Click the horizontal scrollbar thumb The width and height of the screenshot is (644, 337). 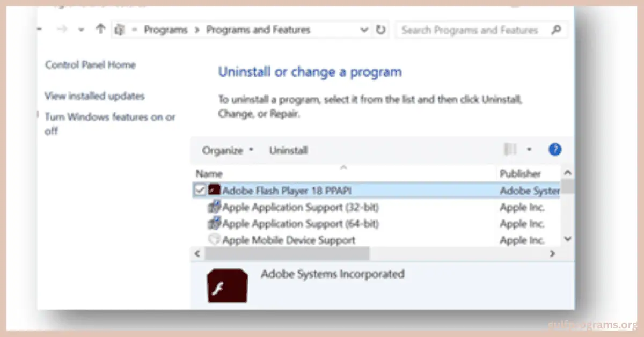[287, 253]
